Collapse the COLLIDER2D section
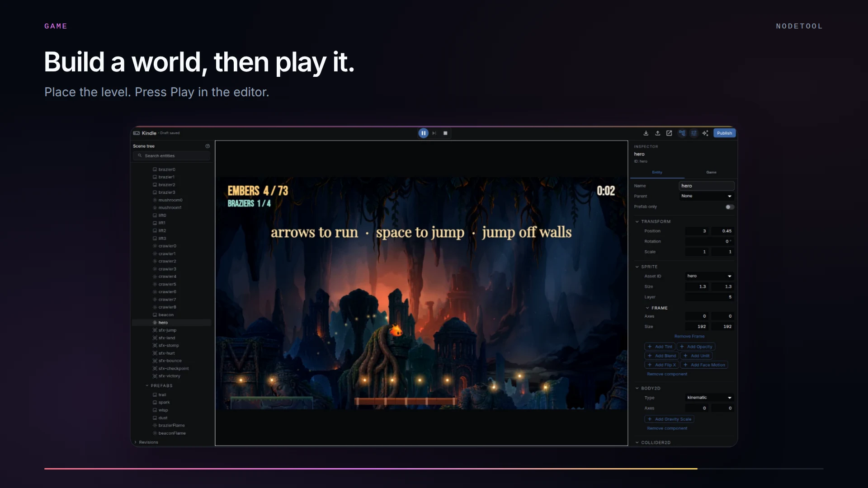This screenshot has width=868, height=488. 637,442
